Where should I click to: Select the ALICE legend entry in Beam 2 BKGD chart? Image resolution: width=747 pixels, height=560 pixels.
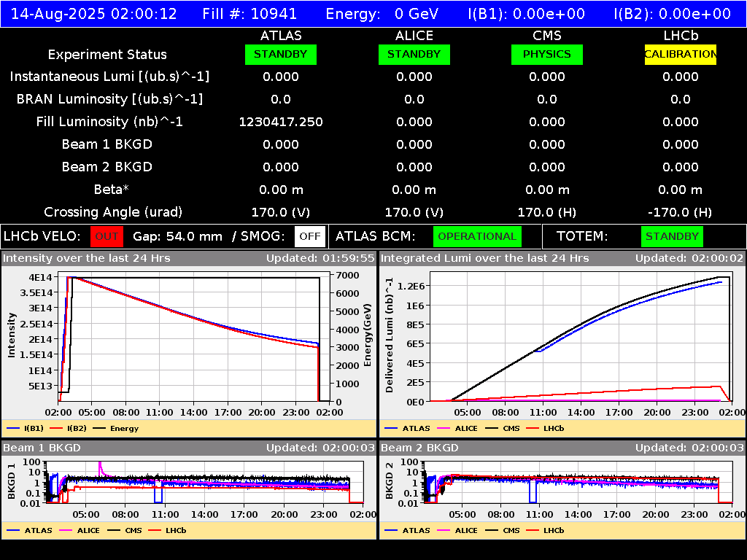457,531
